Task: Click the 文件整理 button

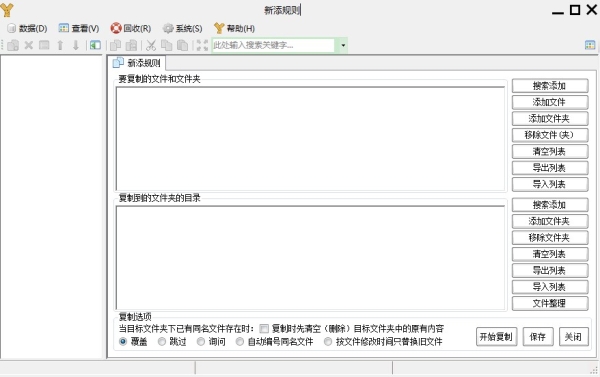Action: (x=550, y=304)
